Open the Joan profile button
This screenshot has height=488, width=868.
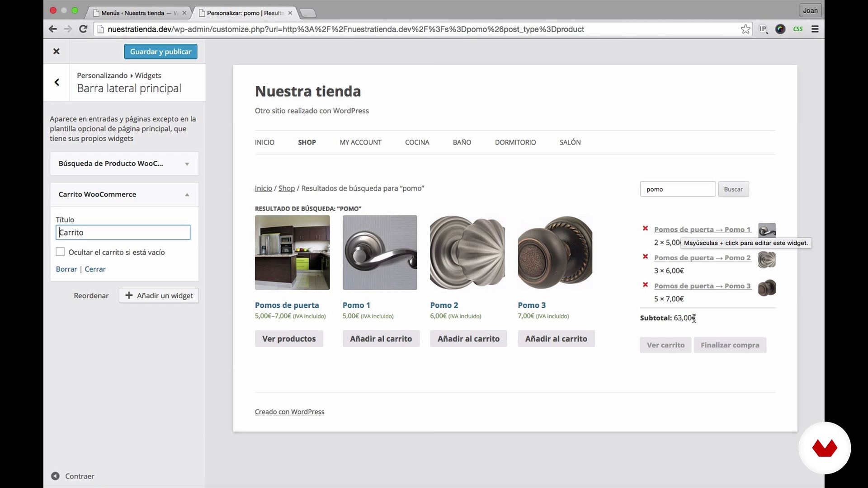coord(810,10)
